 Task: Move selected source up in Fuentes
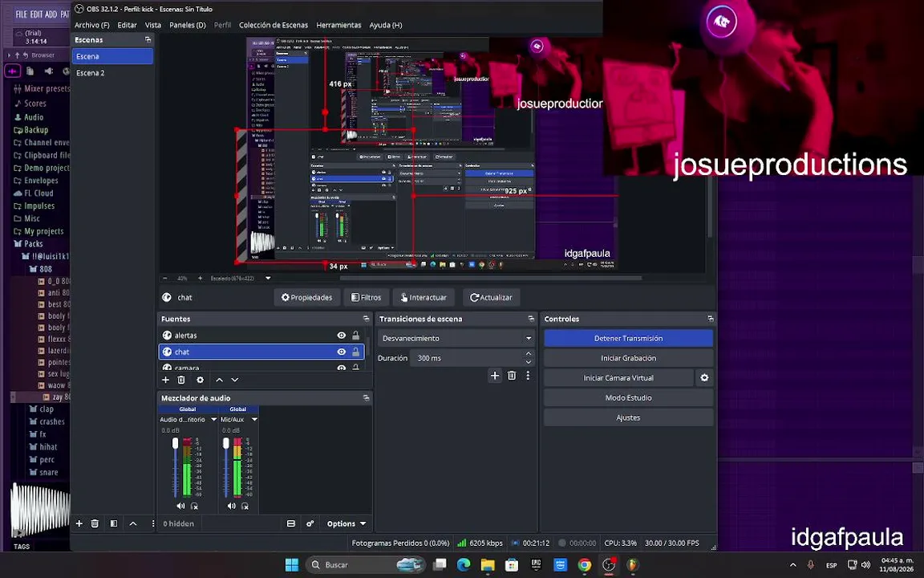(219, 380)
